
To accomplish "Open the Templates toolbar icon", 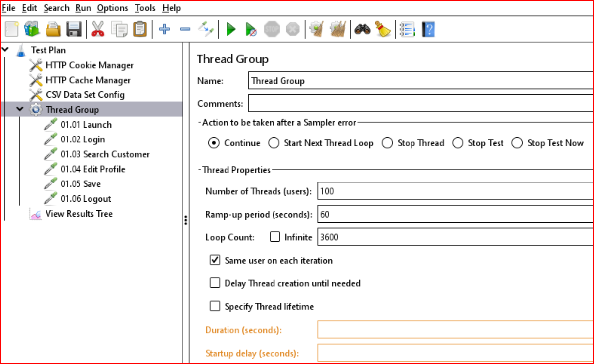I will 31,29.
